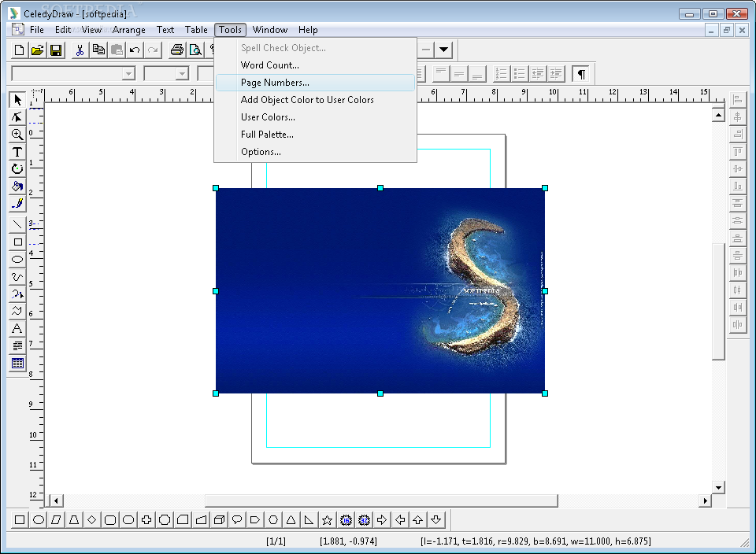
Task: Insert the 3D box shape
Action: click(219, 520)
